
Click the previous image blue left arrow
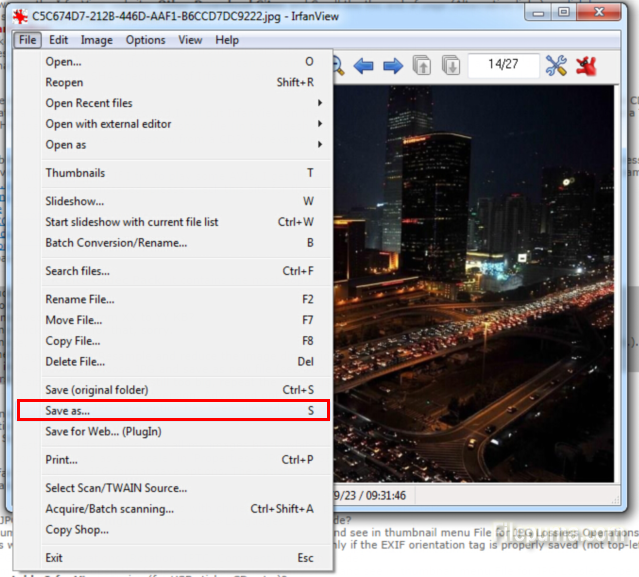[364, 66]
